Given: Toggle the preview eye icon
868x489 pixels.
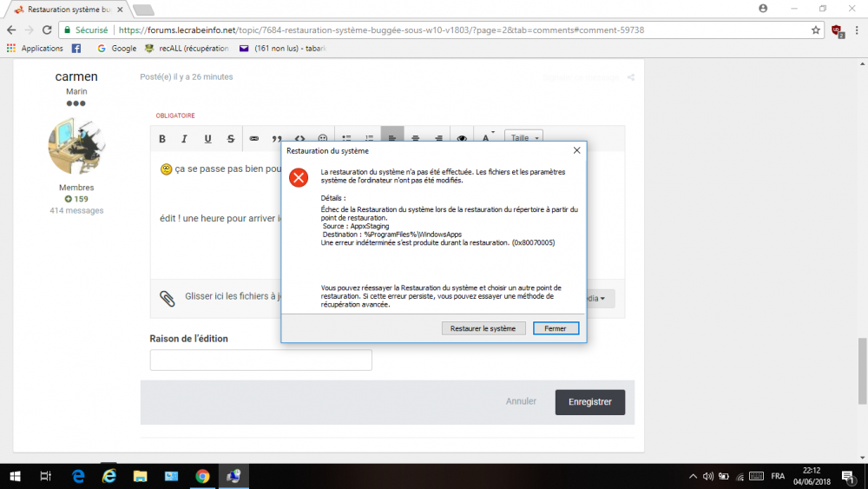Looking at the screenshot, I should [462, 138].
